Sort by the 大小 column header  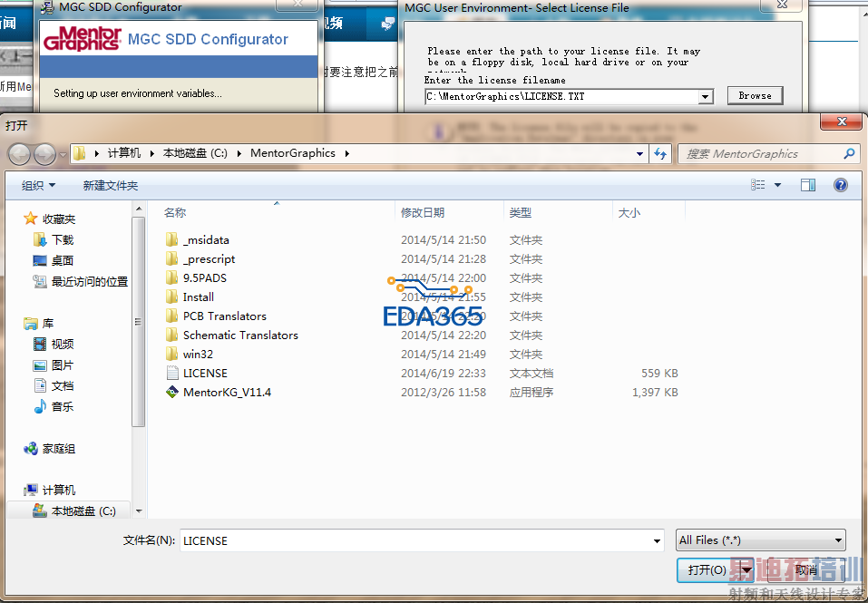click(x=629, y=212)
